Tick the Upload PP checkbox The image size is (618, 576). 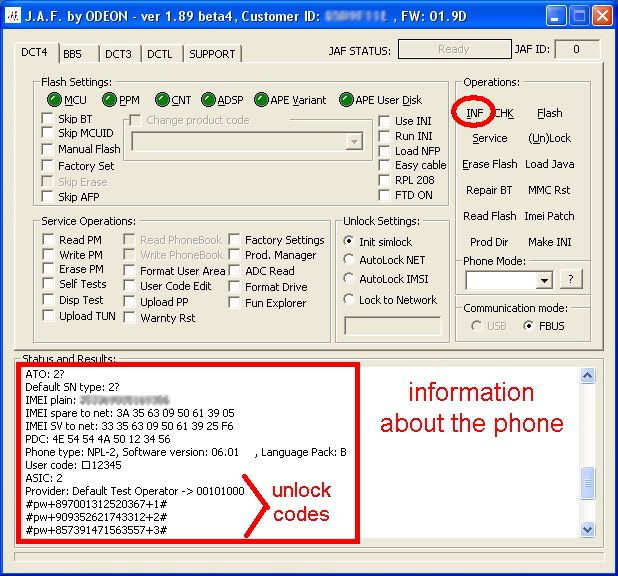(x=129, y=302)
